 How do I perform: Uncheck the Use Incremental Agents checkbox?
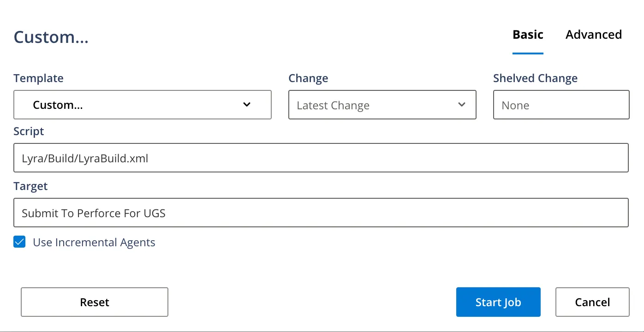coord(19,242)
